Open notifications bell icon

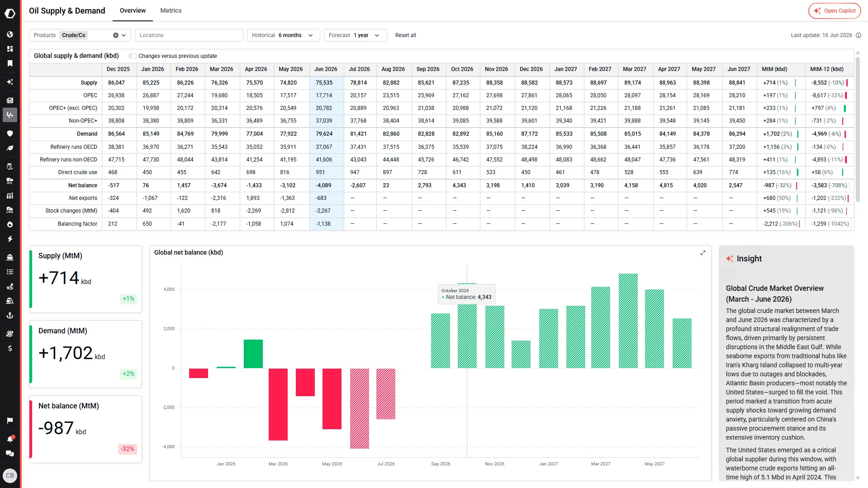click(10, 439)
